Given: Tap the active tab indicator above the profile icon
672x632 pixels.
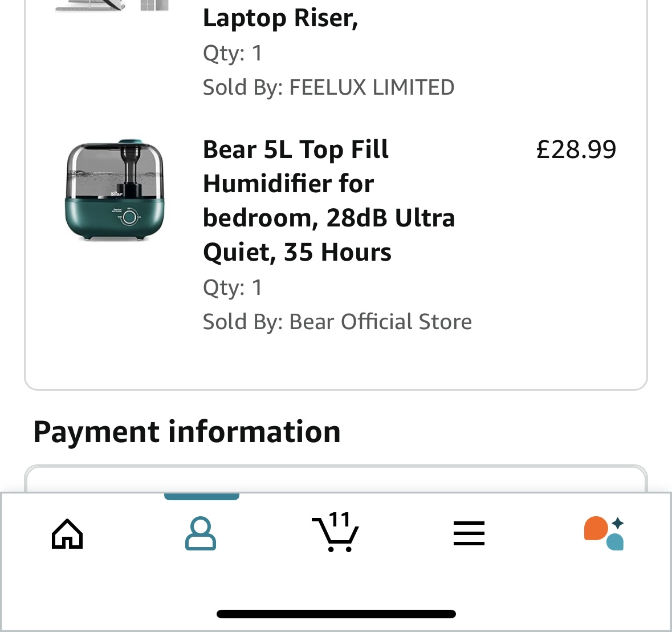Looking at the screenshot, I should click(x=201, y=496).
